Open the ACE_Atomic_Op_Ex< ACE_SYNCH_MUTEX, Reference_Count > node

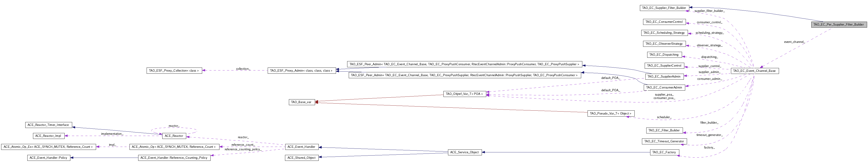(x=48, y=147)
